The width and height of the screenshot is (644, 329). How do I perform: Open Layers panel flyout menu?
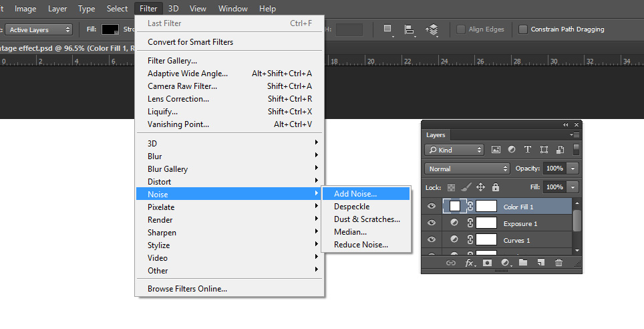(x=575, y=134)
